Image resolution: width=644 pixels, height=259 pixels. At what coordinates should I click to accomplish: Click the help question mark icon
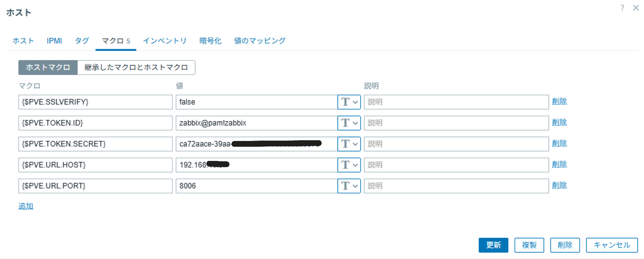(622, 8)
